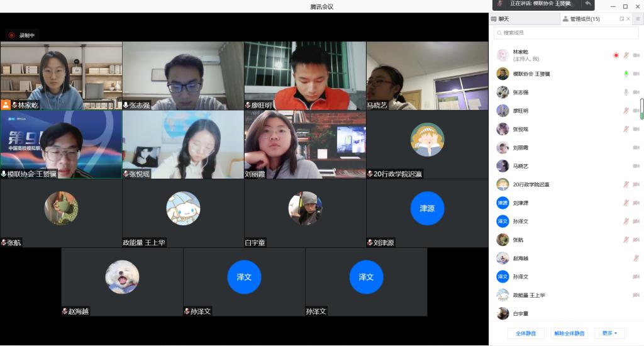
Task: Close the 管理成员 tab using its X
Action: (628, 19)
